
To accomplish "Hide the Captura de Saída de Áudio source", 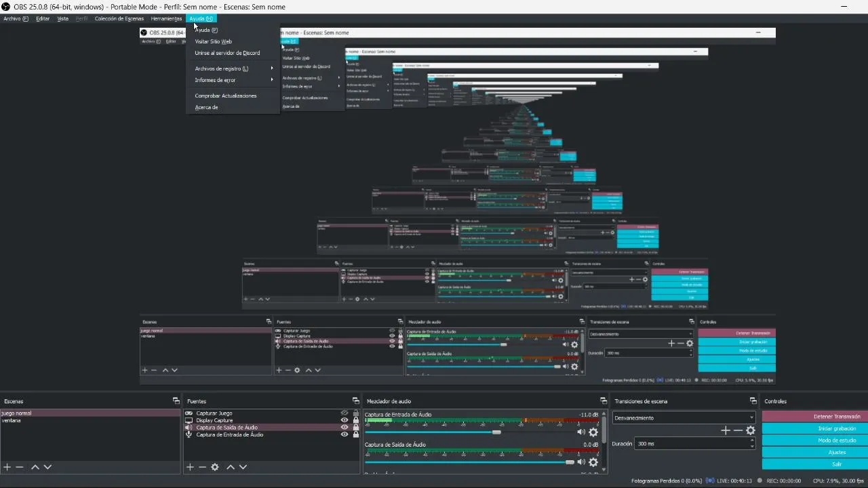I will (344, 428).
